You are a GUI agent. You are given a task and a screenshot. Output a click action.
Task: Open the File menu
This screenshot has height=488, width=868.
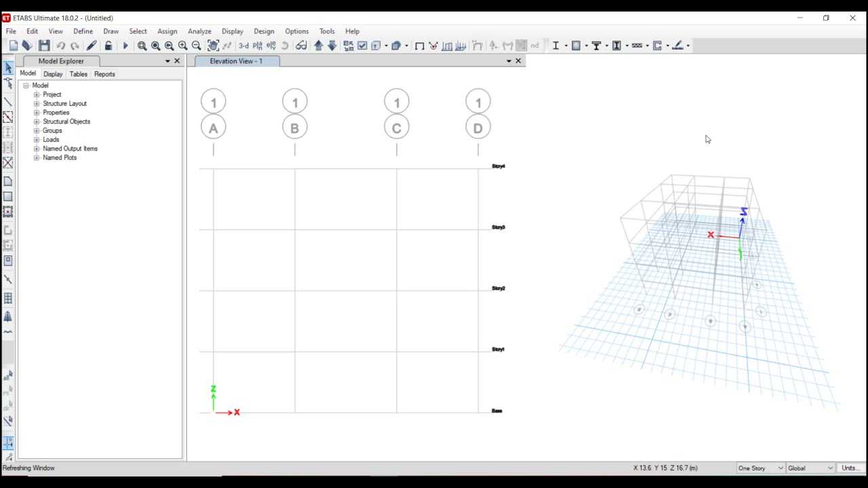11,31
